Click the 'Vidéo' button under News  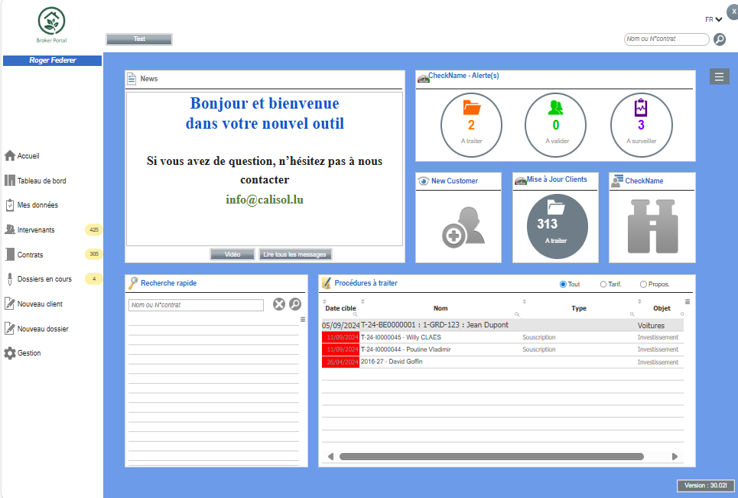232,255
